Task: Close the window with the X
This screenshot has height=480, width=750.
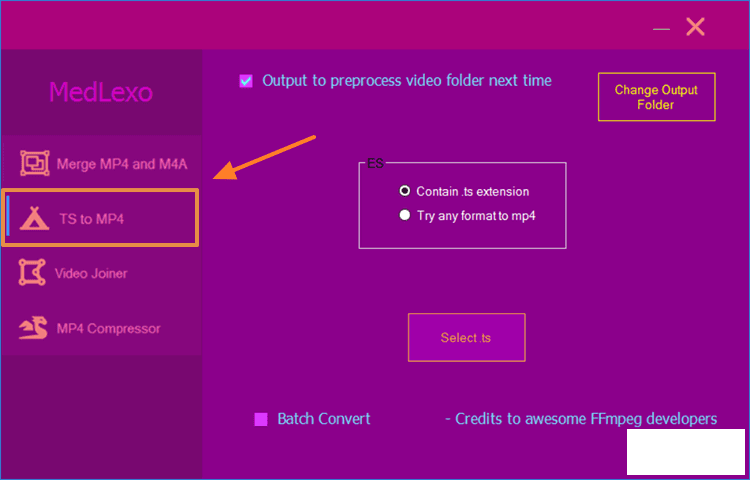Action: click(x=695, y=27)
